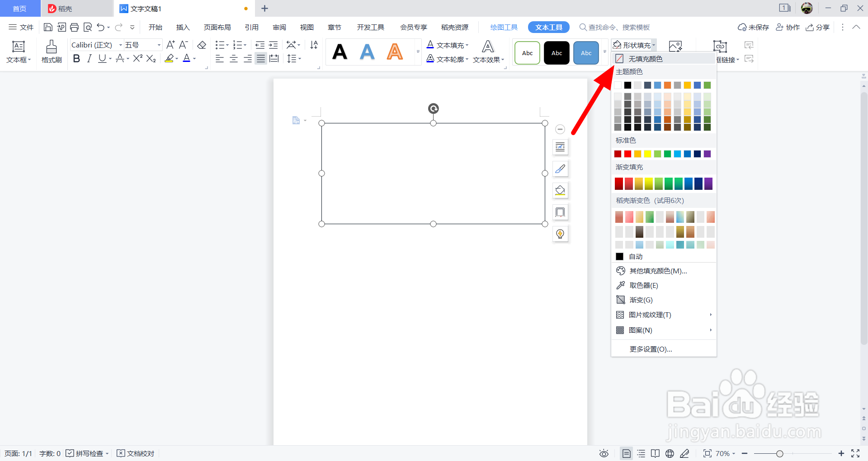Image resolution: width=868 pixels, height=461 pixels.
Task: Clear formatting with eraser icon
Action: 202,45
